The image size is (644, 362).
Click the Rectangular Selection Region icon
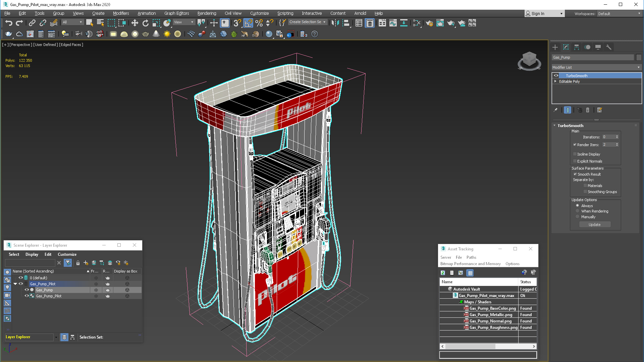pos(111,23)
